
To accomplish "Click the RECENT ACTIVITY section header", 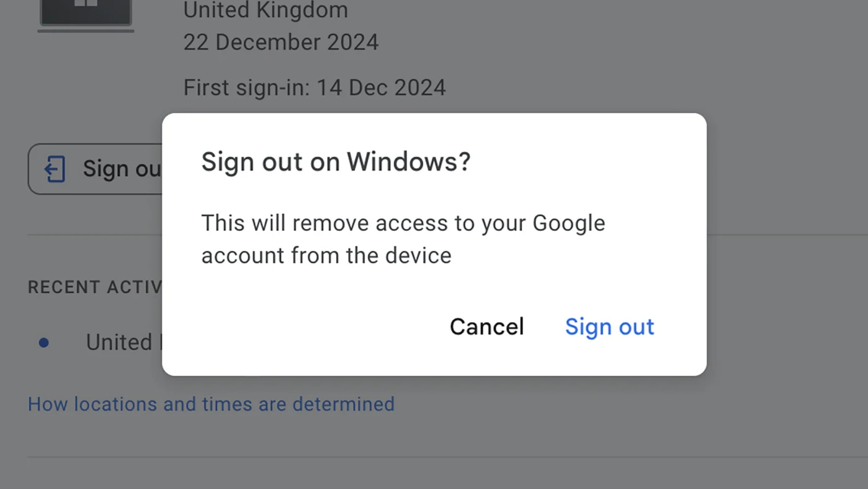I will point(93,287).
